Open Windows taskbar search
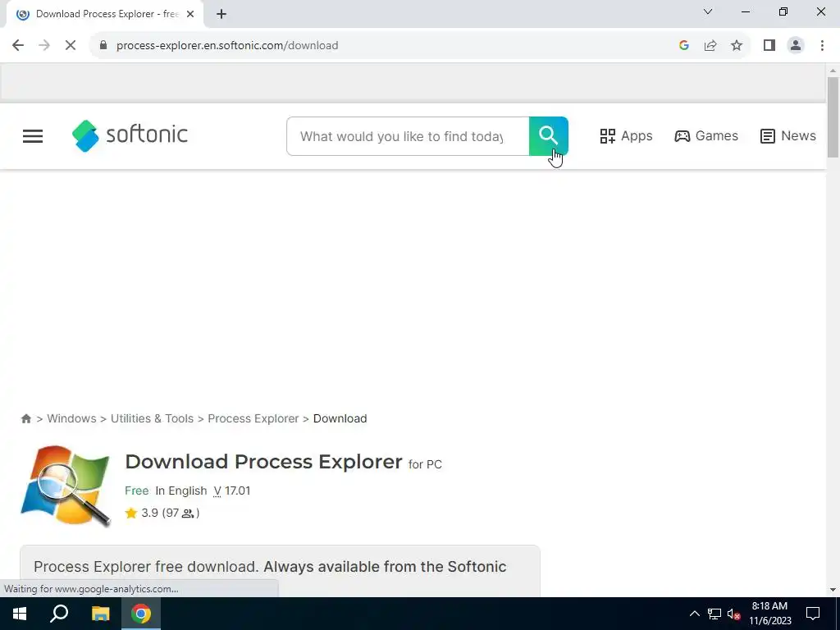Image resolution: width=840 pixels, height=630 pixels. [x=59, y=614]
